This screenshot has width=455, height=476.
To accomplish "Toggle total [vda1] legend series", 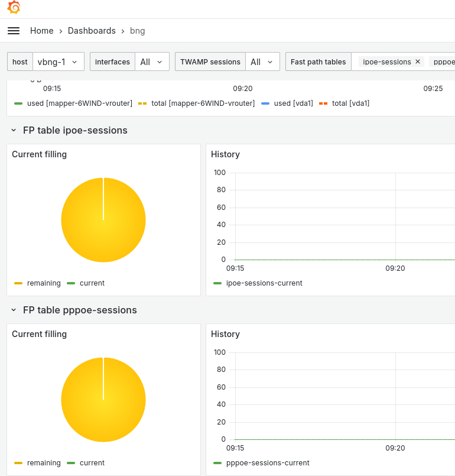I will [x=350, y=103].
